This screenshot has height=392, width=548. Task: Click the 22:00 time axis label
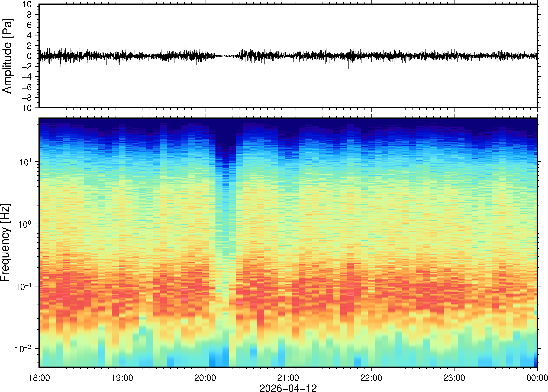[371, 378]
